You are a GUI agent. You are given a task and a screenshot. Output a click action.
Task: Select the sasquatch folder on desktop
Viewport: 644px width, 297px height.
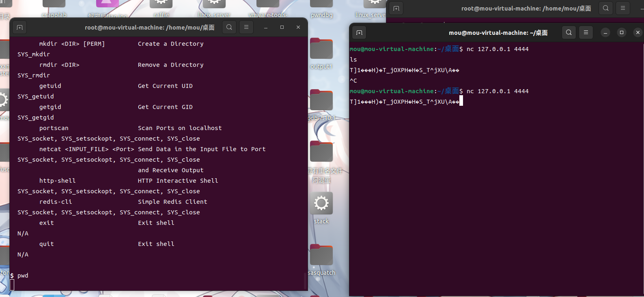pos(321,255)
